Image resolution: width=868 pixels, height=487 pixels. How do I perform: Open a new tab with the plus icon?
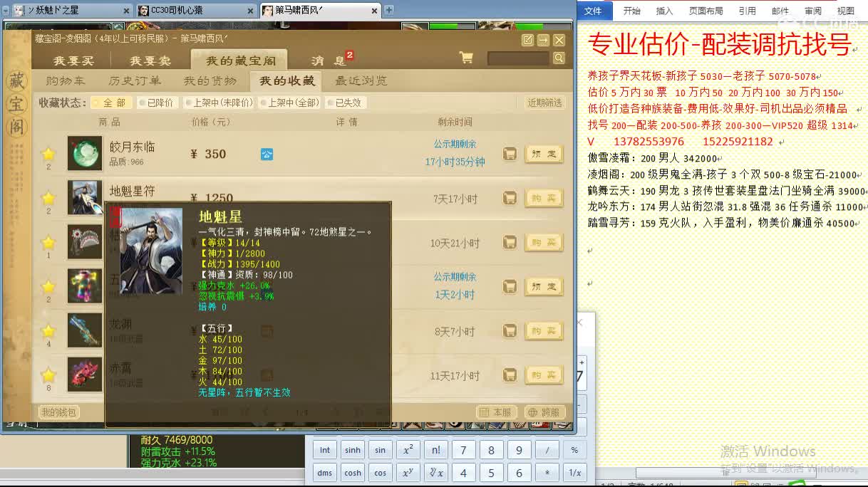[389, 10]
